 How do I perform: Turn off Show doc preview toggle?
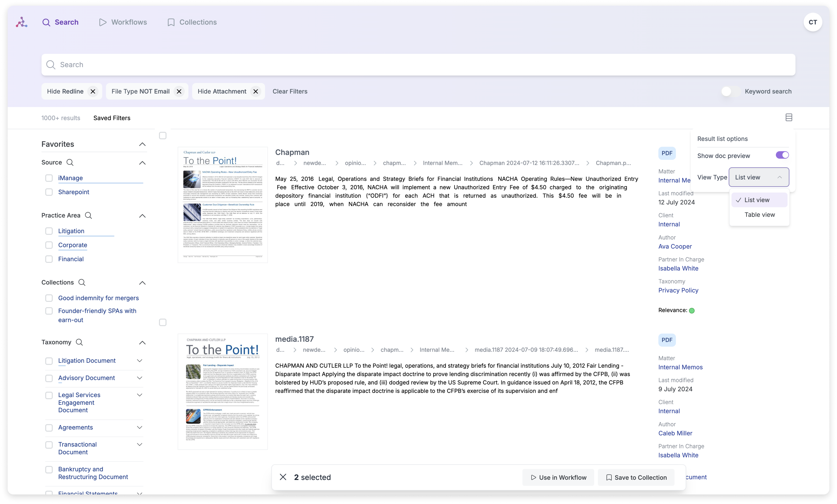point(782,155)
